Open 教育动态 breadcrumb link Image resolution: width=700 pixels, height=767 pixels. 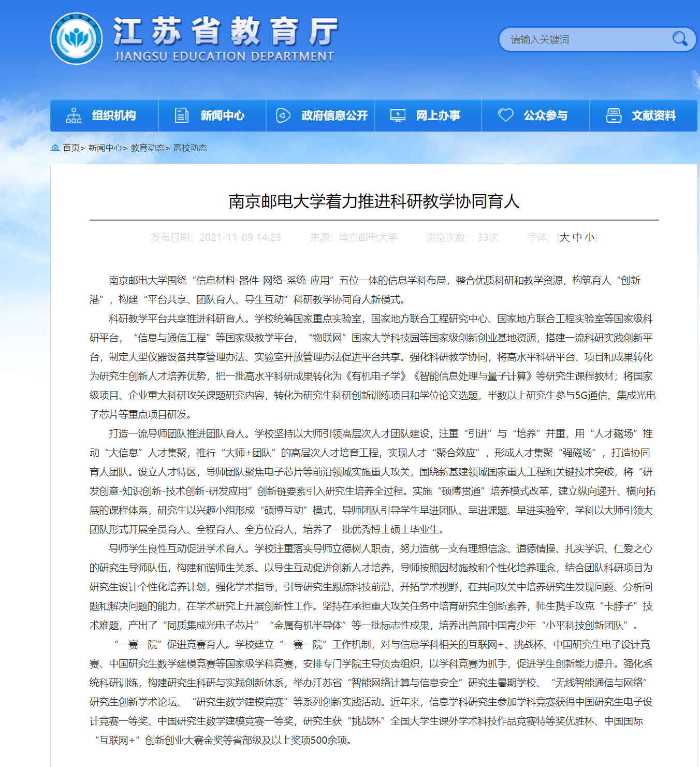click(148, 148)
